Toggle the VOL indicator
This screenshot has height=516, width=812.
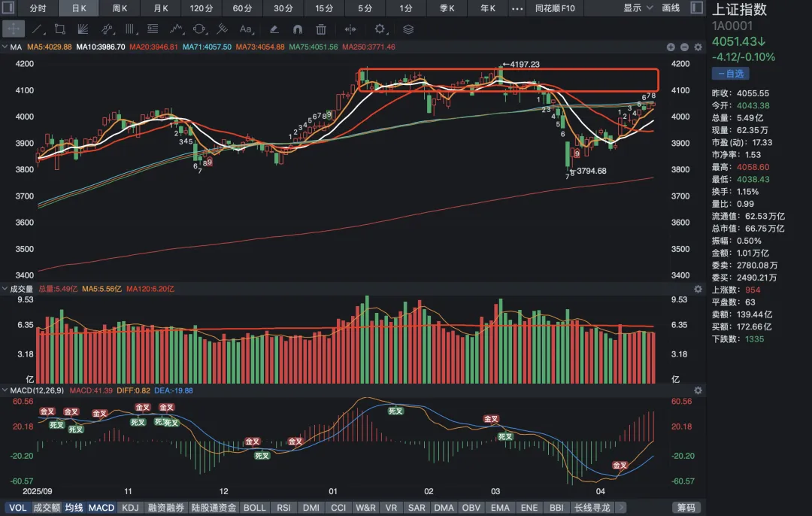17,508
